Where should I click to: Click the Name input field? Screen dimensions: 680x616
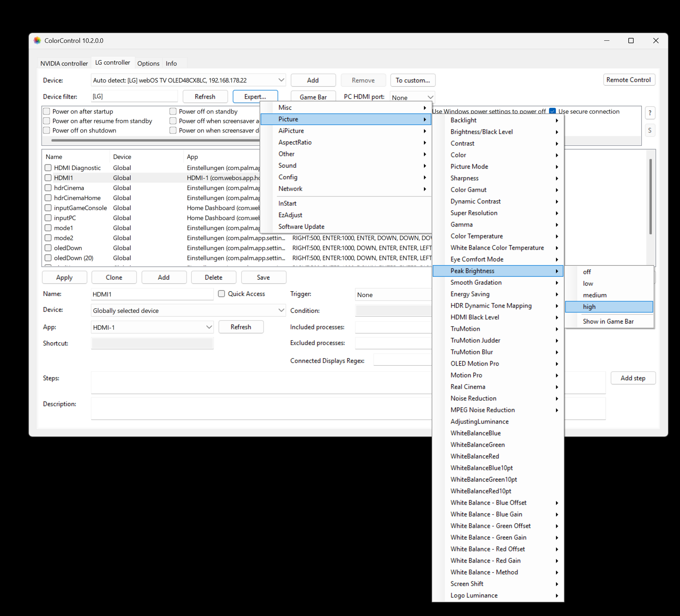pyautogui.click(x=152, y=294)
